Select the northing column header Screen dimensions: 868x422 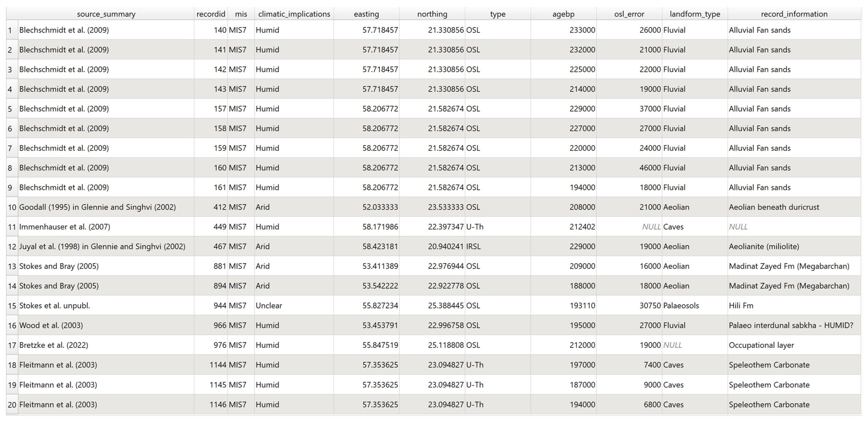pos(432,14)
